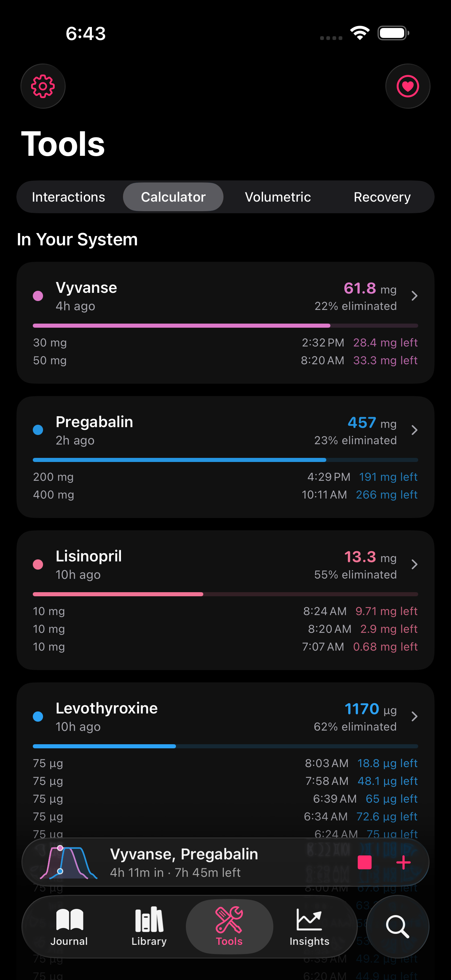
Task: Open the Library books icon
Action: (x=149, y=926)
